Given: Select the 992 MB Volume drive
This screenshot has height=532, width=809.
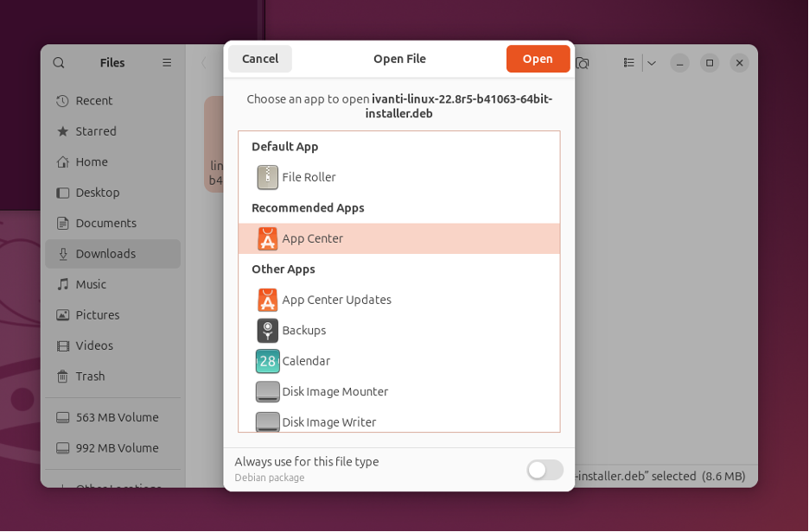Looking at the screenshot, I should pyautogui.click(x=116, y=448).
